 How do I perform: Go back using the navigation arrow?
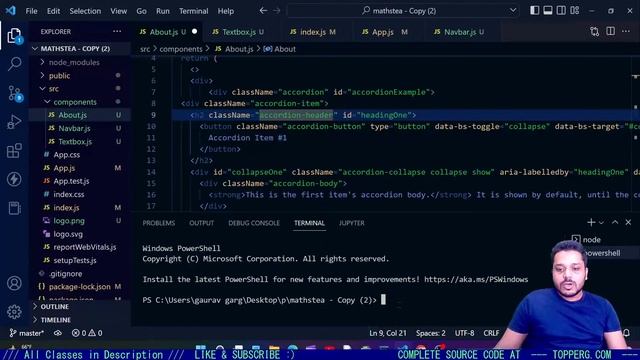264,11
